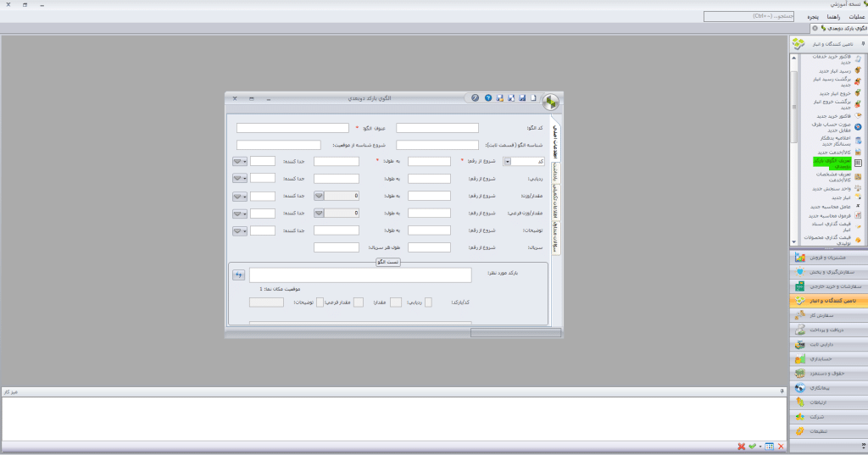Image resolution: width=868 pixels, height=455 pixels.
Task: Open جدا کننده dropdown in توضیحات row
Action: 240,230
